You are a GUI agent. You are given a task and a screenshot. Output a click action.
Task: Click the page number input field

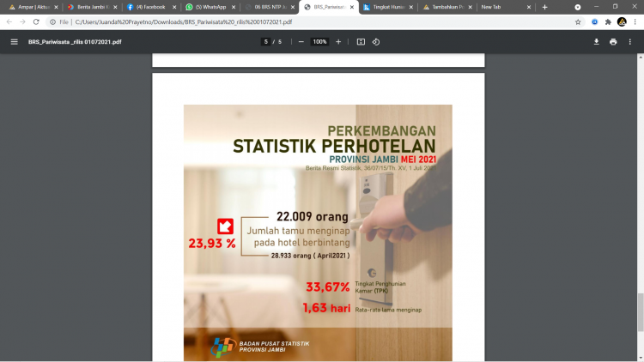pos(266,41)
